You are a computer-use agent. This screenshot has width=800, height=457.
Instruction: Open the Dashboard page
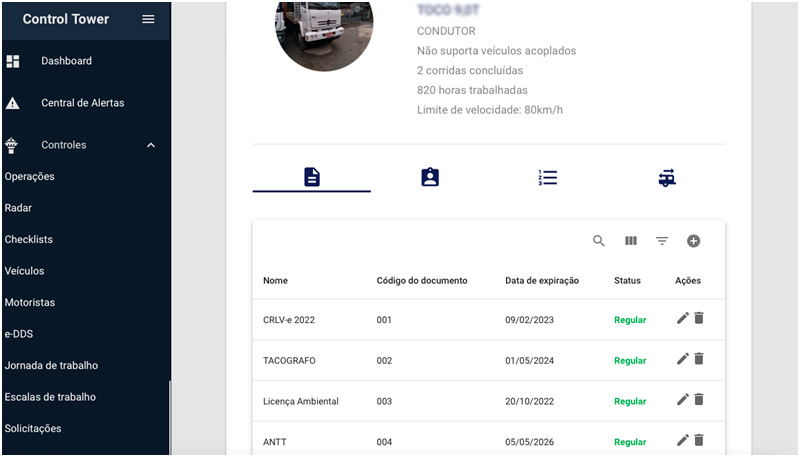tap(66, 61)
